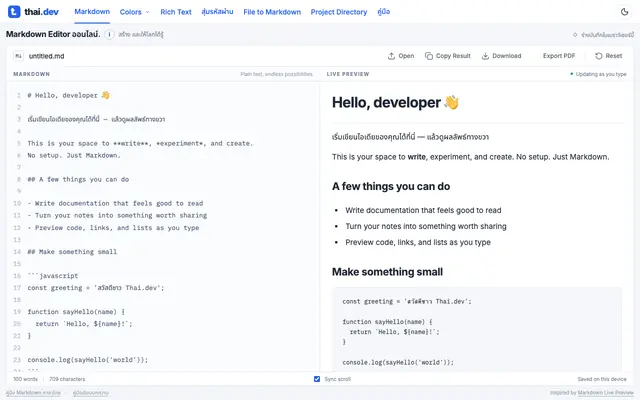The image size is (640, 400).
Task: Download the markdown file
Action: (x=502, y=56)
